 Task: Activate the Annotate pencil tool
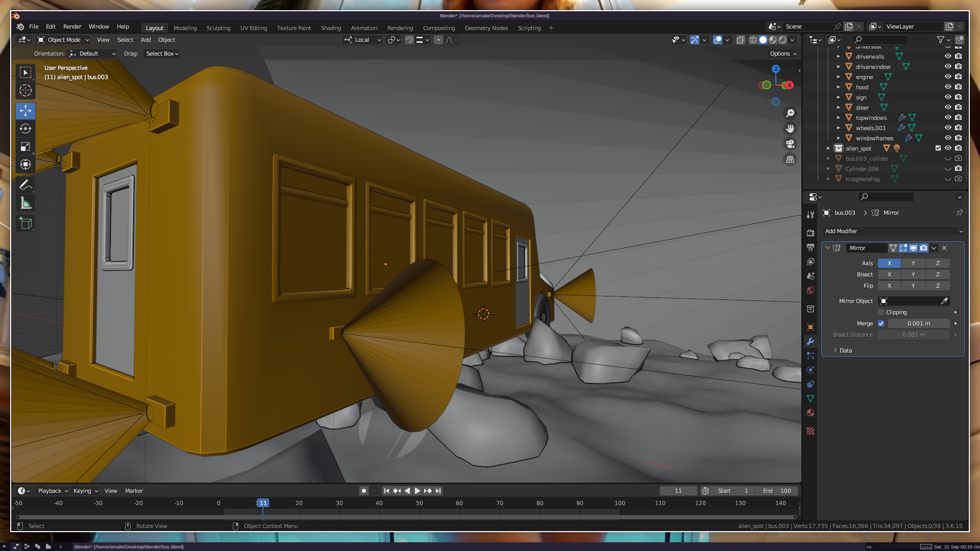26,185
